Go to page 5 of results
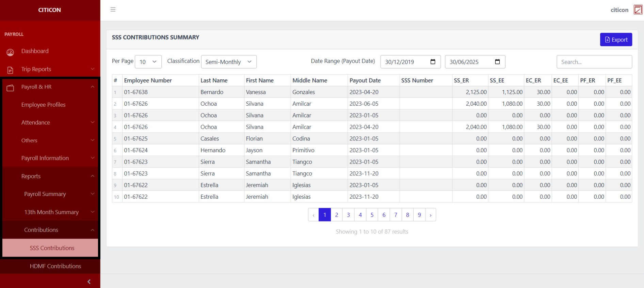The width and height of the screenshot is (644, 288). [372, 215]
